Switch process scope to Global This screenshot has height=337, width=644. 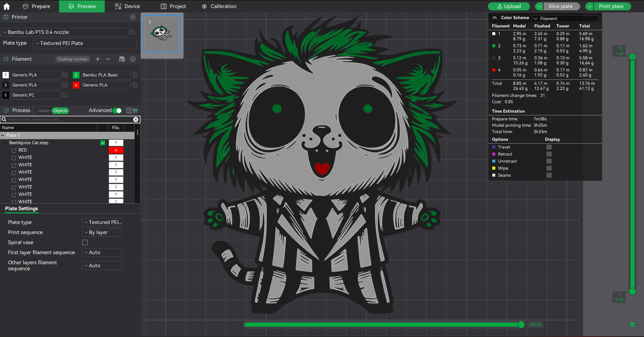click(x=43, y=111)
